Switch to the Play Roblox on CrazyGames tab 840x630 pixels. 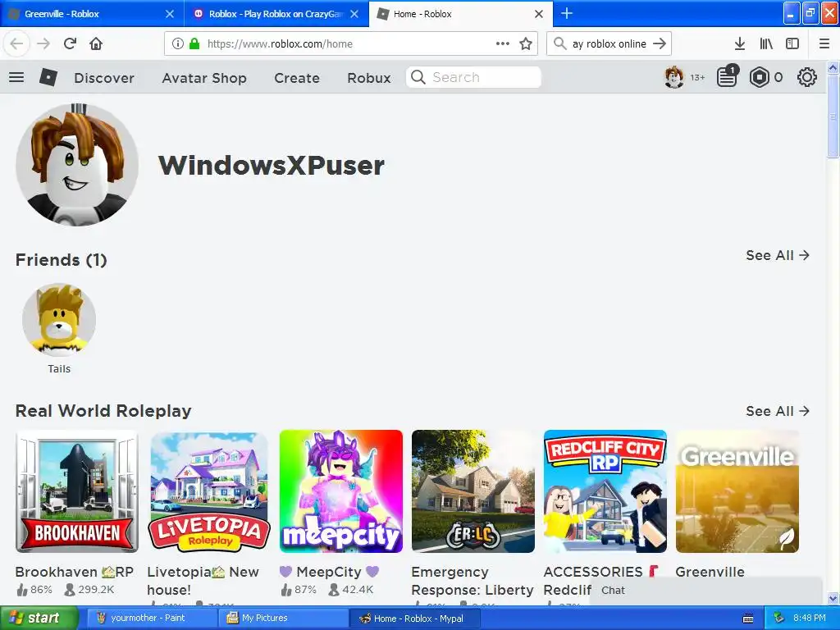click(x=276, y=14)
